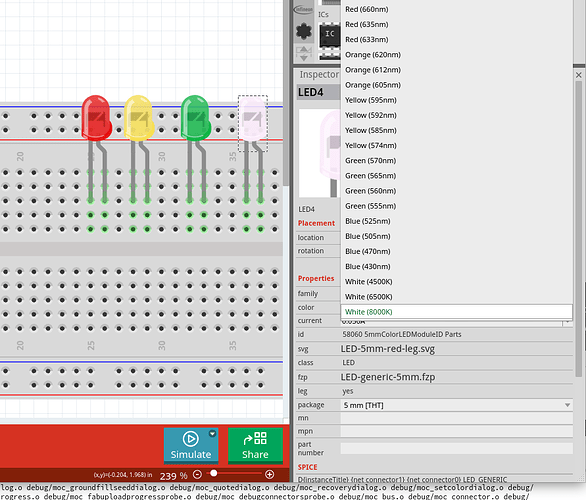Click the zoom out minus icon
Screen dimensions: 586x500
pos(197,475)
